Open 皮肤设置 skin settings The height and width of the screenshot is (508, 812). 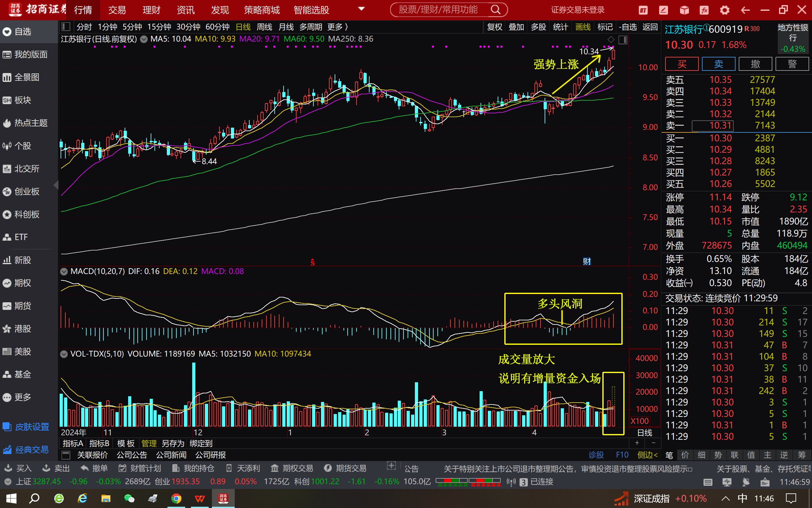tap(26, 427)
